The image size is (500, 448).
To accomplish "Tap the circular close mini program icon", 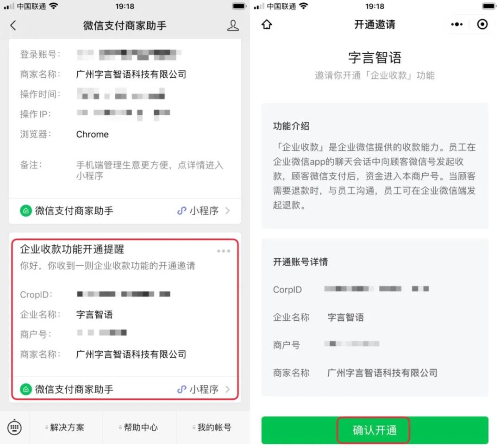I will (x=482, y=24).
